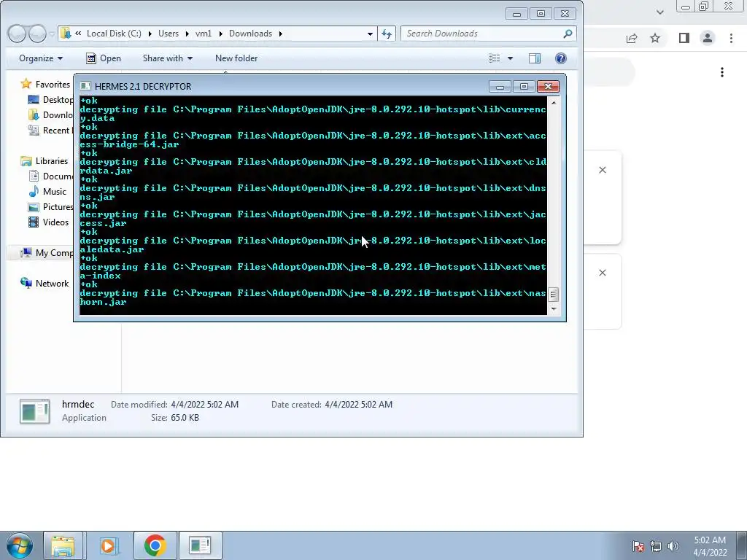Close the HERMES 2.1 DECRYPTOR window

pos(548,87)
